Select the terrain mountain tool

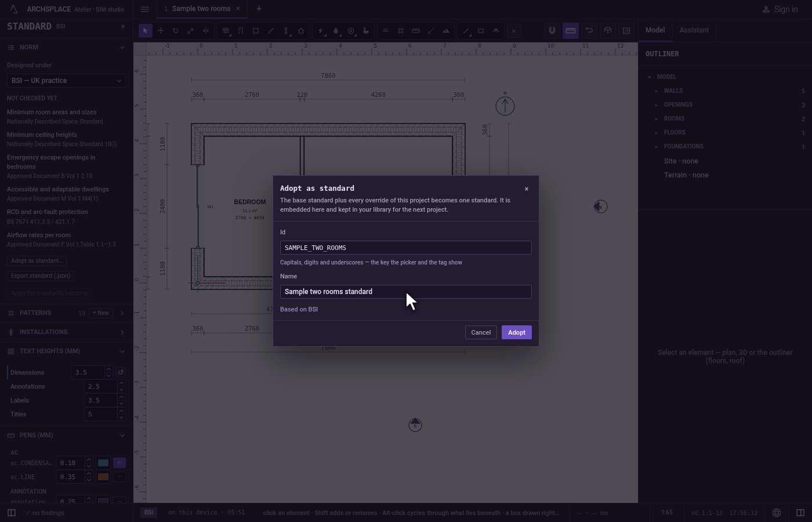pos(446,31)
